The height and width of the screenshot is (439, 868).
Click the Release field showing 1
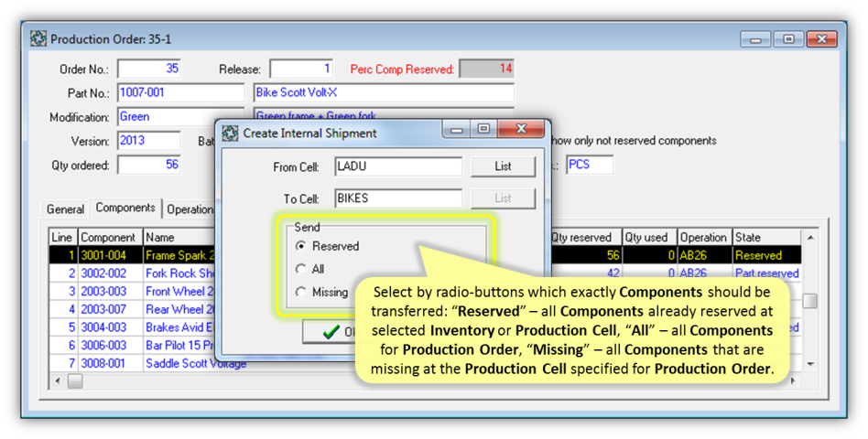(301, 70)
